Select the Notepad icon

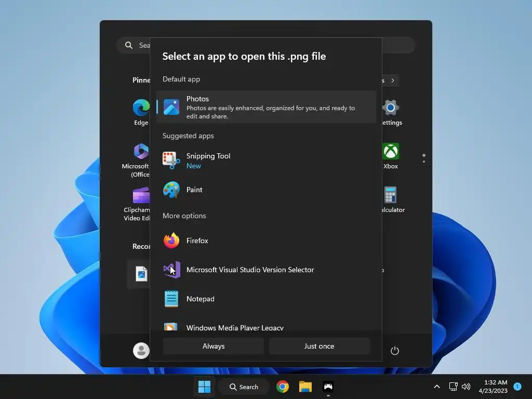pyautogui.click(x=171, y=299)
